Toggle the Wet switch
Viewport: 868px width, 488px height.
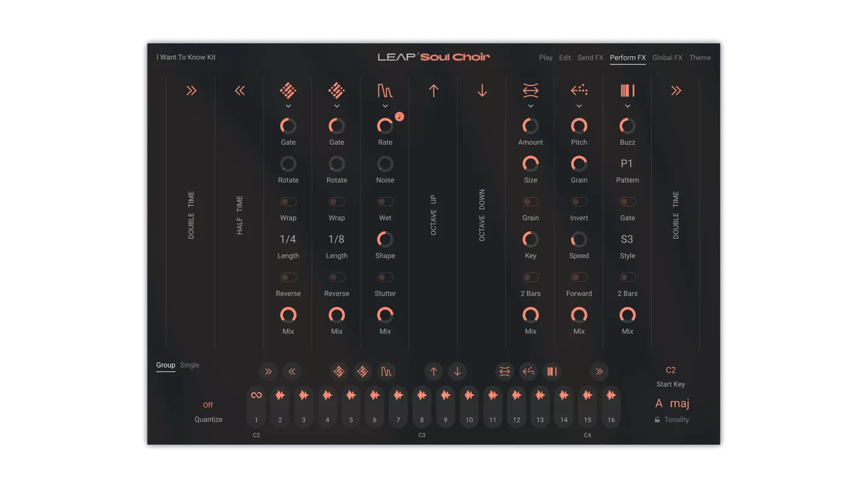pos(385,202)
